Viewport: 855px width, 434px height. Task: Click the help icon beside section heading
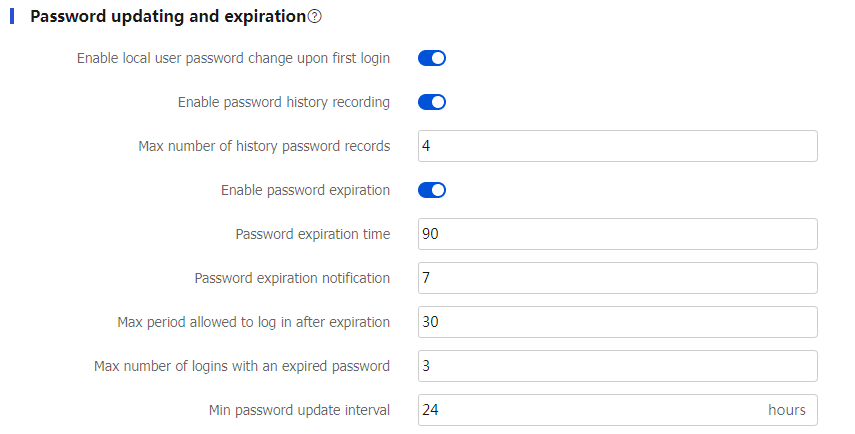315,17
